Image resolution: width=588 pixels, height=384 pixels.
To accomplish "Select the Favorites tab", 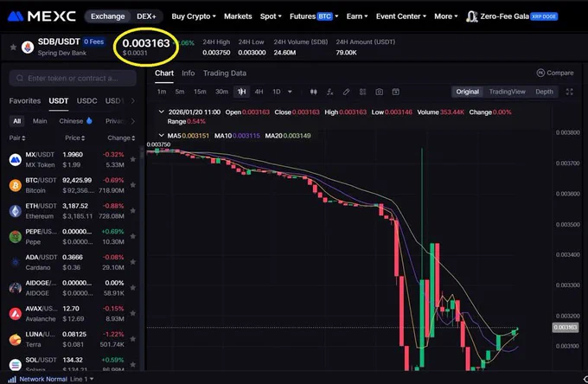I will pyautogui.click(x=25, y=101).
